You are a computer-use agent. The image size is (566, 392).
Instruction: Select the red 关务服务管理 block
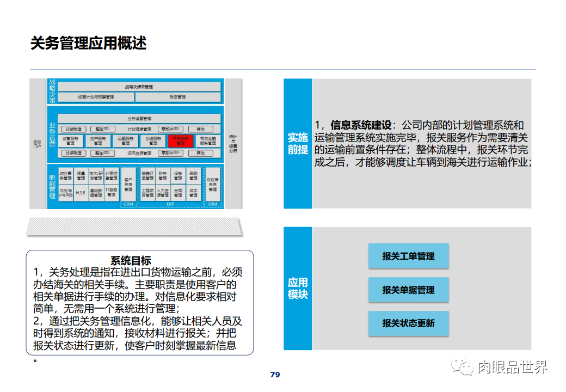point(181,141)
